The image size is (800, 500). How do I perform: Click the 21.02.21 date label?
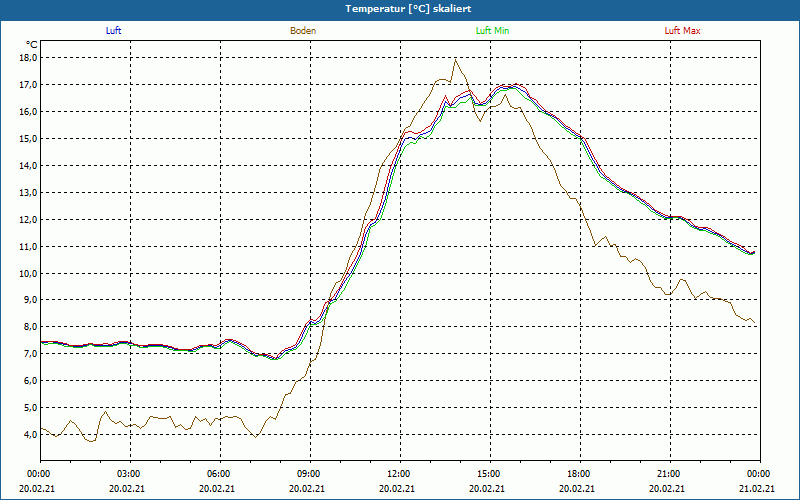pos(757,488)
